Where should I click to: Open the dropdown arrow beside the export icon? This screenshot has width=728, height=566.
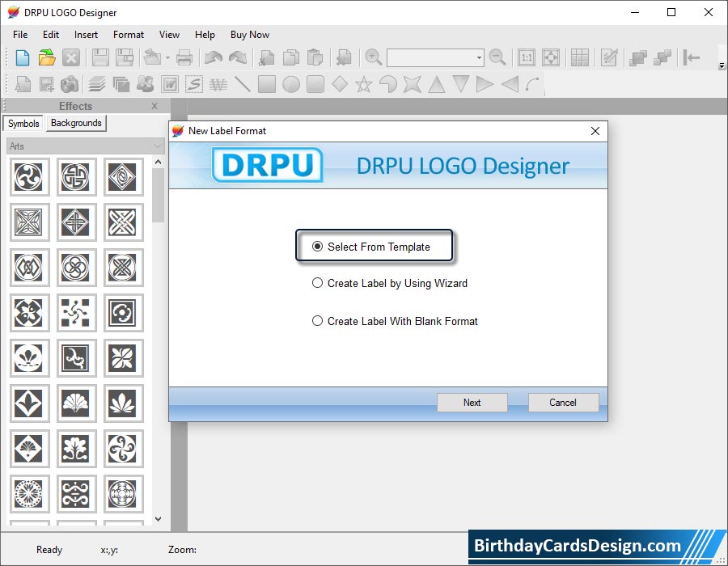pos(167,58)
